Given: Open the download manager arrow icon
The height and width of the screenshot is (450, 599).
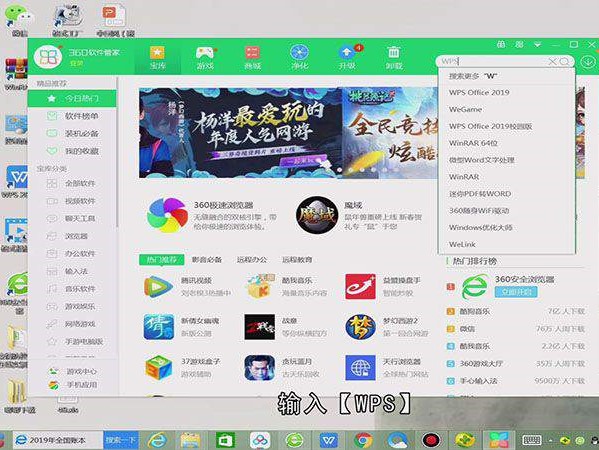Looking at the screenshot, I should click(x=588, y=62).
